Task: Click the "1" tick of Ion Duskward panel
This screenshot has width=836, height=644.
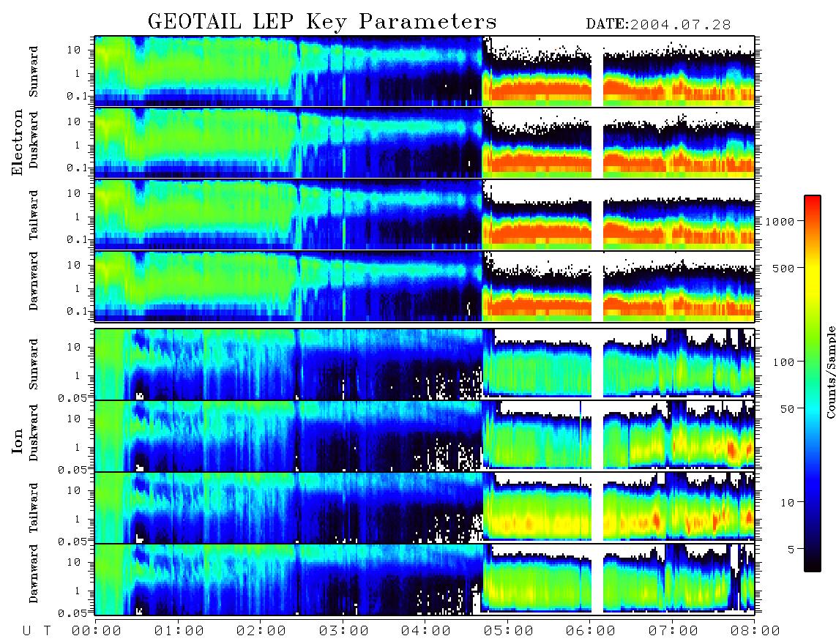Action: tap(77, 447)
